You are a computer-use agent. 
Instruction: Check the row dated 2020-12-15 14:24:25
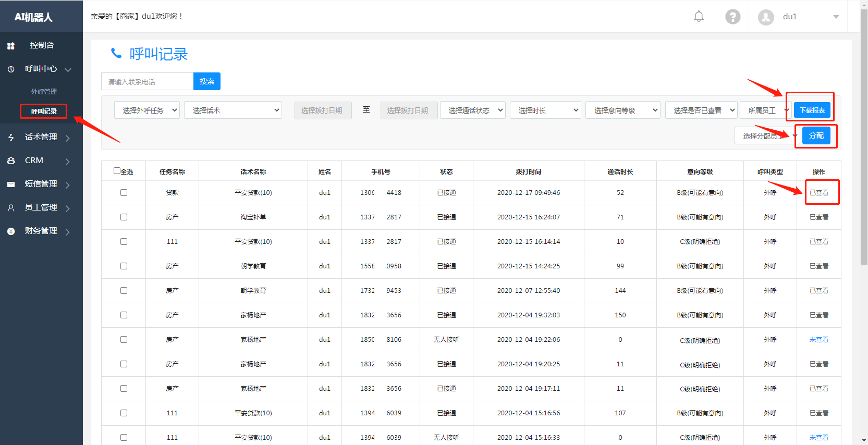[124, 266]
